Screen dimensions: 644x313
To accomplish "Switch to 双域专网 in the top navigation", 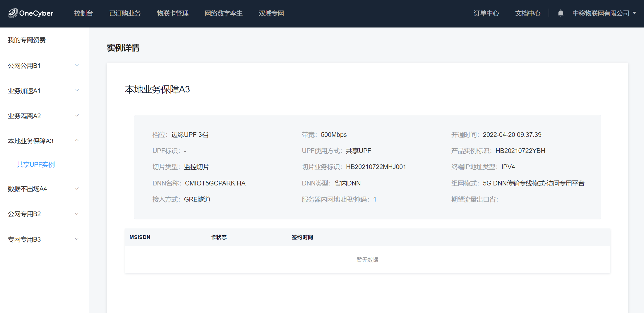I will coord(271,13).
